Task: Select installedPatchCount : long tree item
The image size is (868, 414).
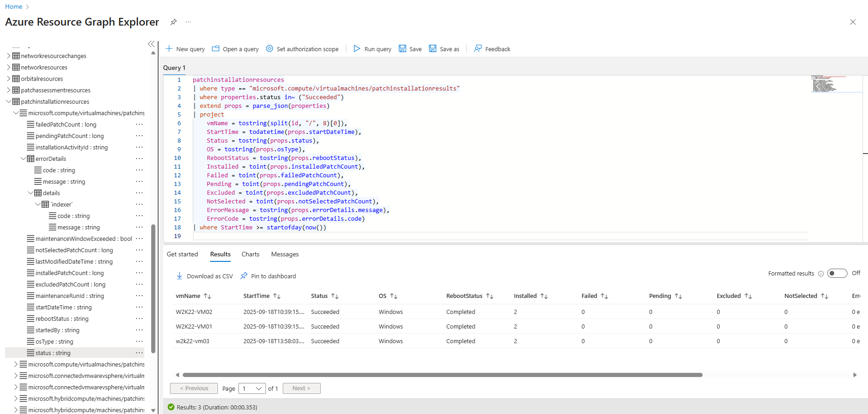Action: 69,273
